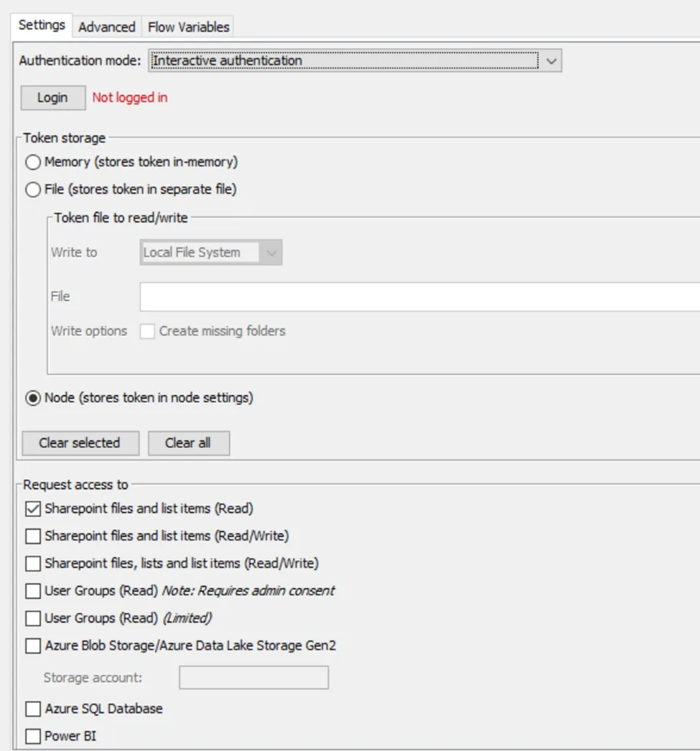The image size is (700, 751).
Task: Choose File token storage option
Action: coord(33,190)
